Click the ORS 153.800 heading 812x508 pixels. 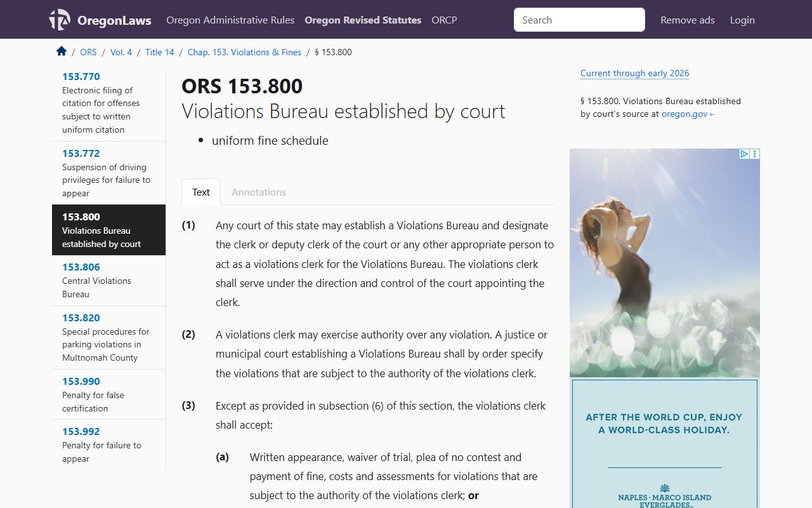(x=242, y=86)
